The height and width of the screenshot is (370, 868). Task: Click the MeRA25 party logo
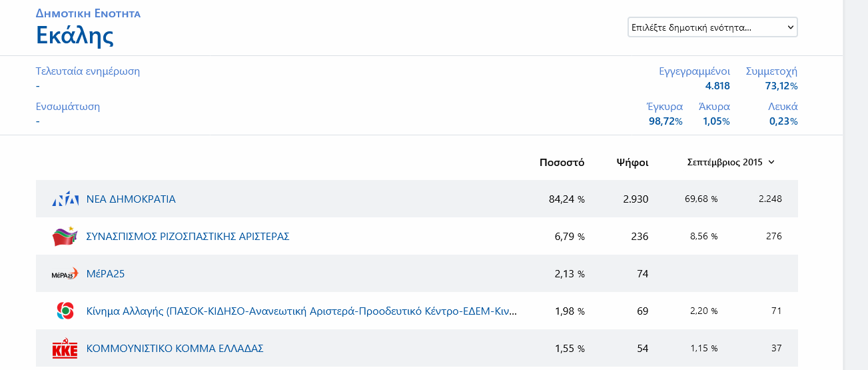pyautogui.click(x=65, y=273)
